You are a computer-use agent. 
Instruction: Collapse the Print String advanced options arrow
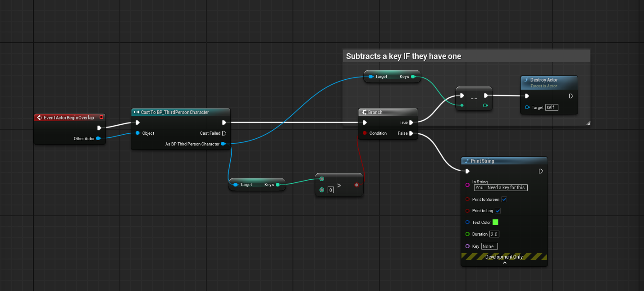coord(504,263)
